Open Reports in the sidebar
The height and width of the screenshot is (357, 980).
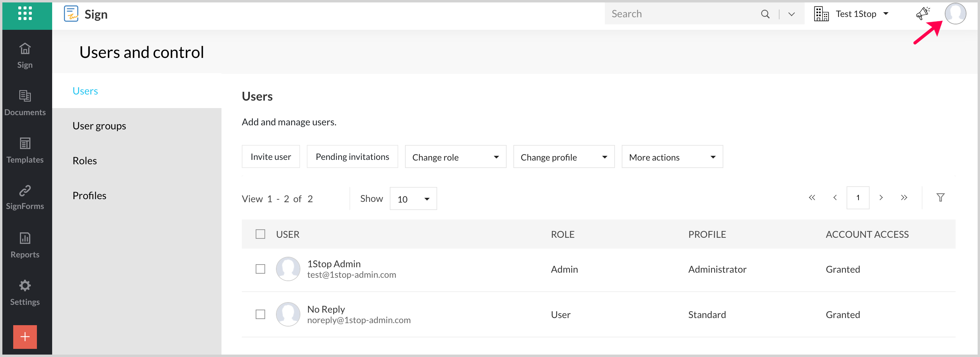pos(25,245)
